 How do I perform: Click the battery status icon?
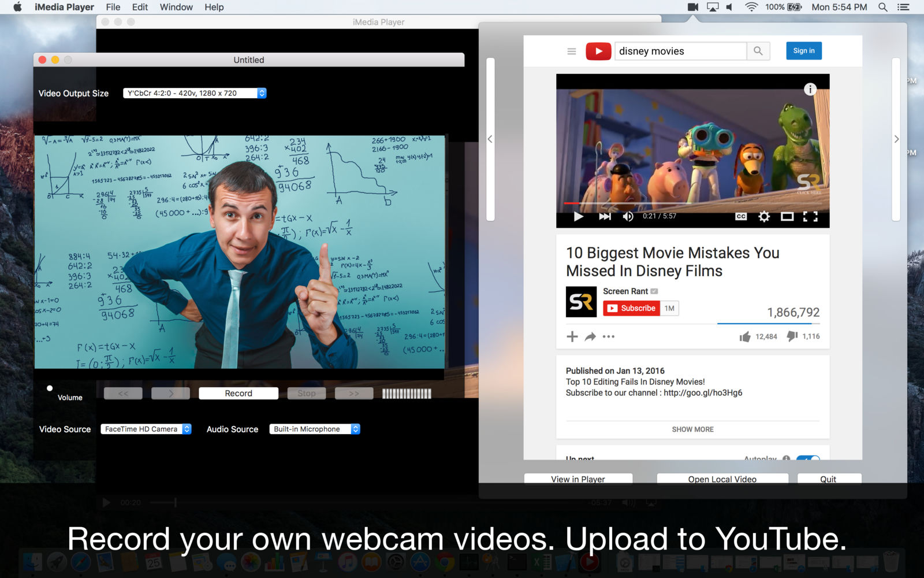795,7
